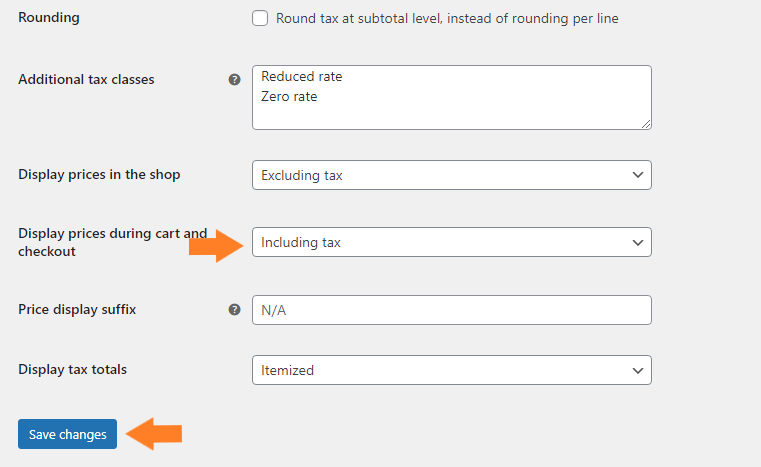The image size is (761, 467).
Task: Click the 'Additional tax classes' label
Action: (x=86, y=79)
